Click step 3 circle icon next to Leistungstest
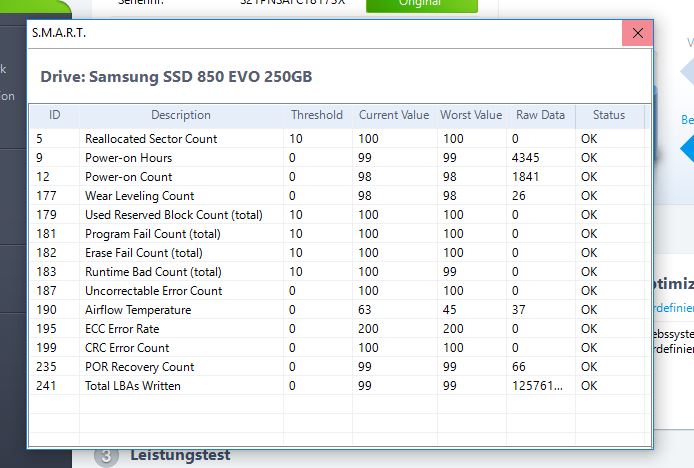This screenshot has width=694, height=468. point(107,456)
